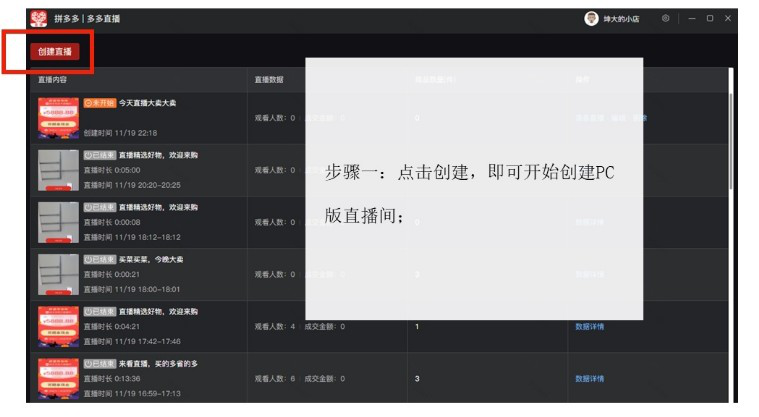
Task: Close the 多多直播 window
Action: [x=727, y=18]
